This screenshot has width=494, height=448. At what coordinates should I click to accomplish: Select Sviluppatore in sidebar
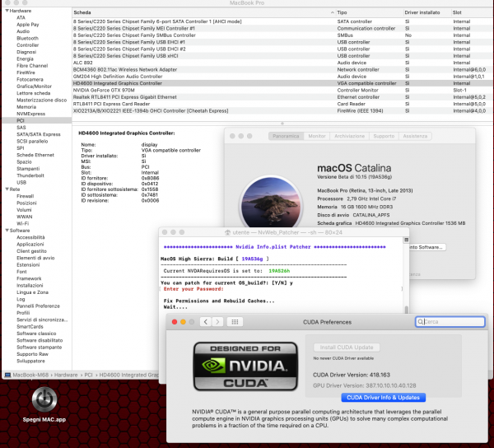coord(30,361)
